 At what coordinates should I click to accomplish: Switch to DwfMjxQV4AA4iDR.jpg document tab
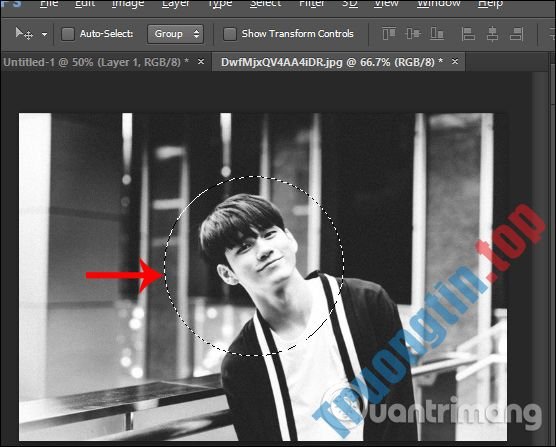pos(332,62)
